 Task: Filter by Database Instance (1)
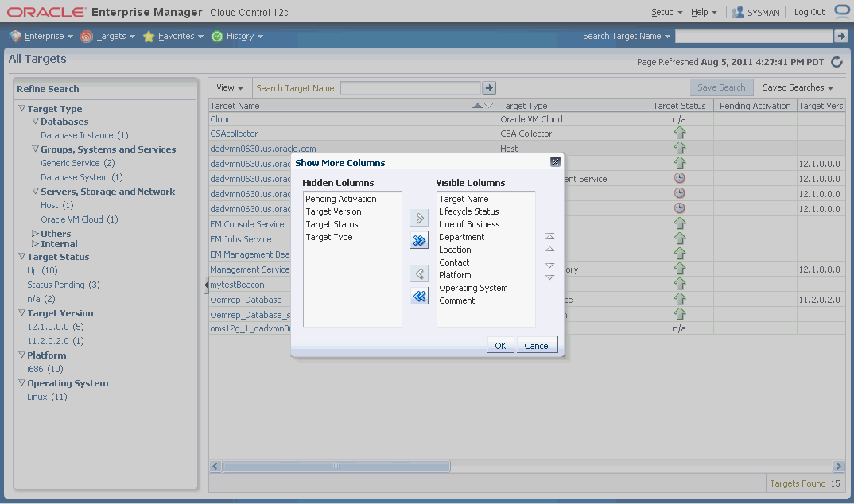pos(84,135)
